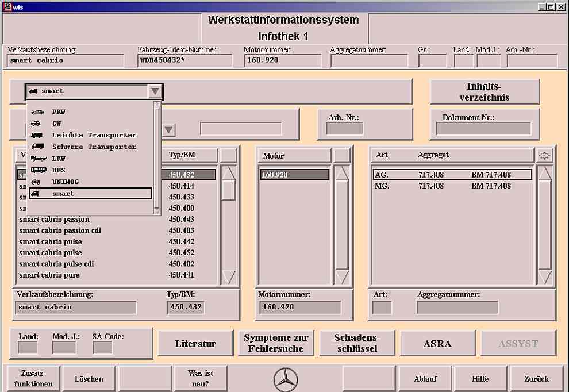Open the Hilfe button

tap(480, 379)
